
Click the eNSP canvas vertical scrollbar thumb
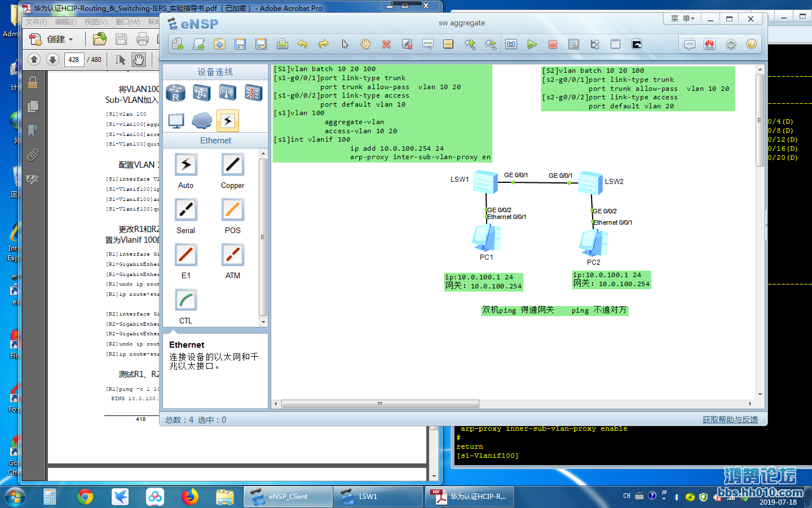pos(760,120)
